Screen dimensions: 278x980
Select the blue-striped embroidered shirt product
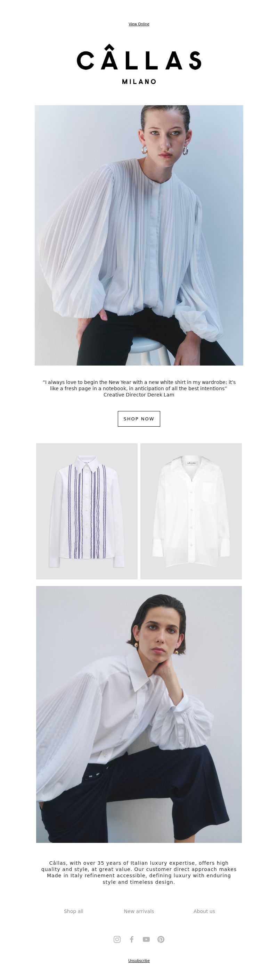87,511
